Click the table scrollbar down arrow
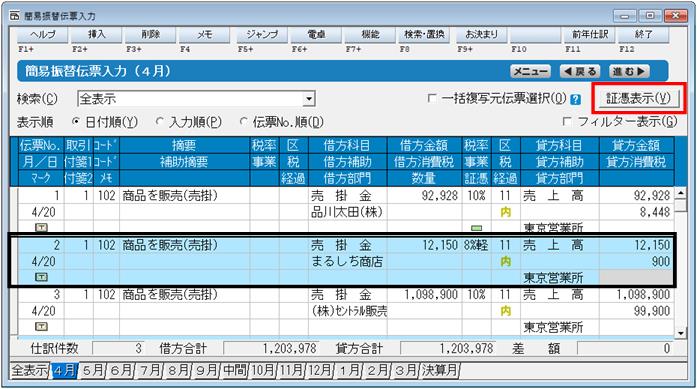 pyautogui.click(x=681, y=333)
